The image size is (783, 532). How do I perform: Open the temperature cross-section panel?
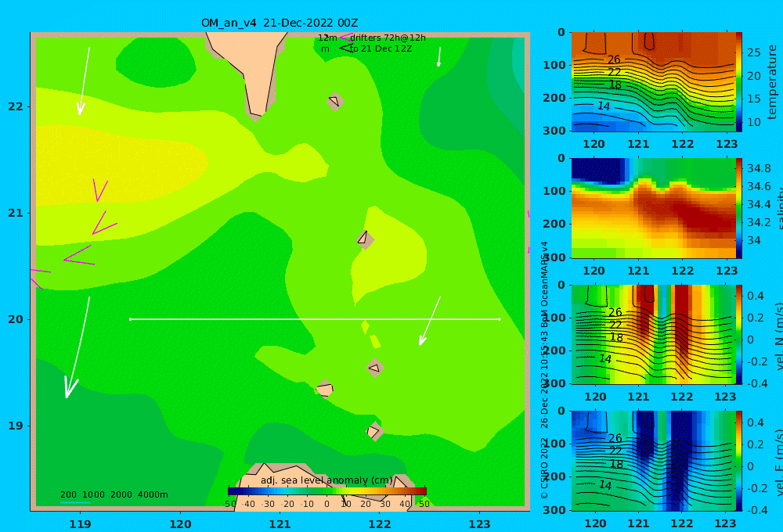click(x=653, y=82)
